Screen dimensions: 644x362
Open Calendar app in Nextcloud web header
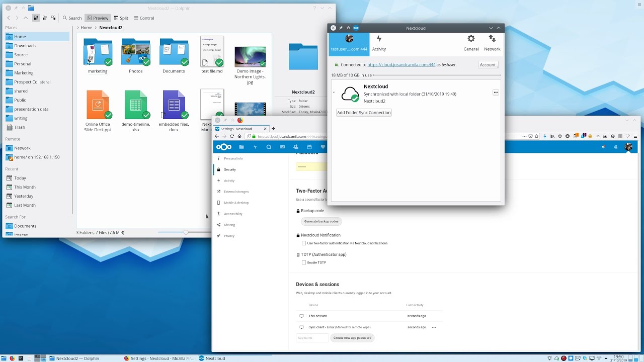(x=309, y=147)
